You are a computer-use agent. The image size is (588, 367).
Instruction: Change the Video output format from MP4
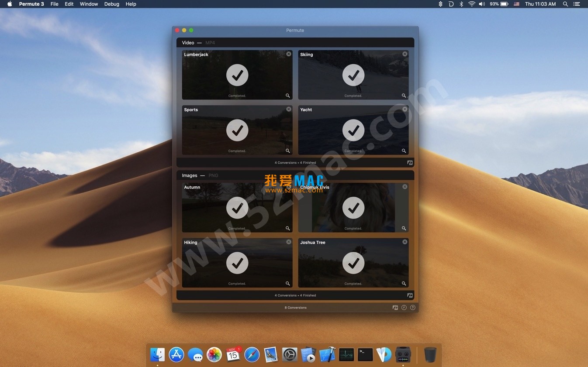(x=210, y=43)
